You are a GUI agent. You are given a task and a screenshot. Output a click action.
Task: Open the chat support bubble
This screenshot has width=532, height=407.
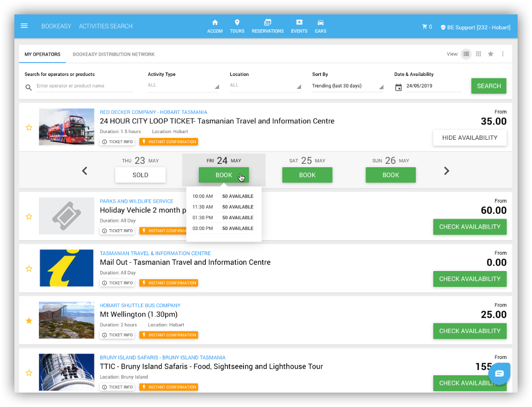point(499,374)
